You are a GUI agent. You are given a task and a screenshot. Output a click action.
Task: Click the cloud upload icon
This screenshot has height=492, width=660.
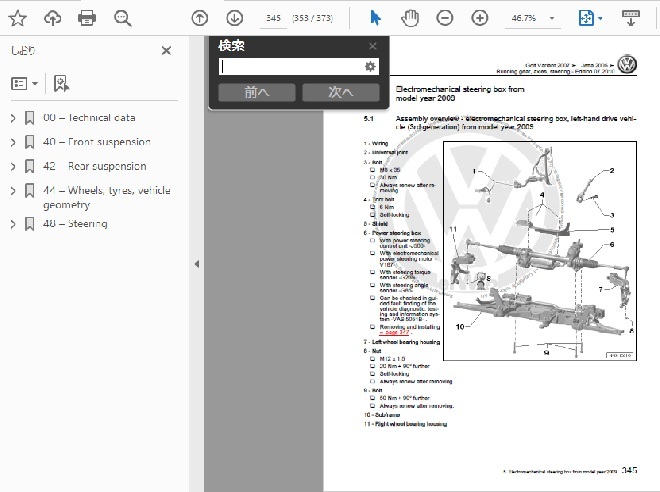point(52,18)
